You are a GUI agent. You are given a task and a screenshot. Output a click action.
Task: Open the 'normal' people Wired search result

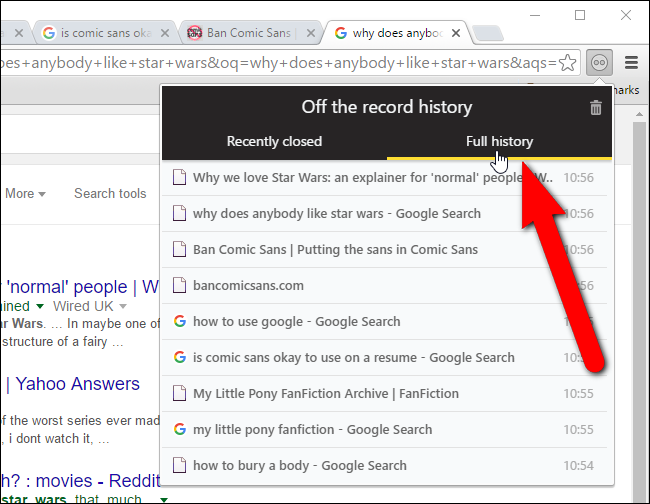click(x=82, y=287)
